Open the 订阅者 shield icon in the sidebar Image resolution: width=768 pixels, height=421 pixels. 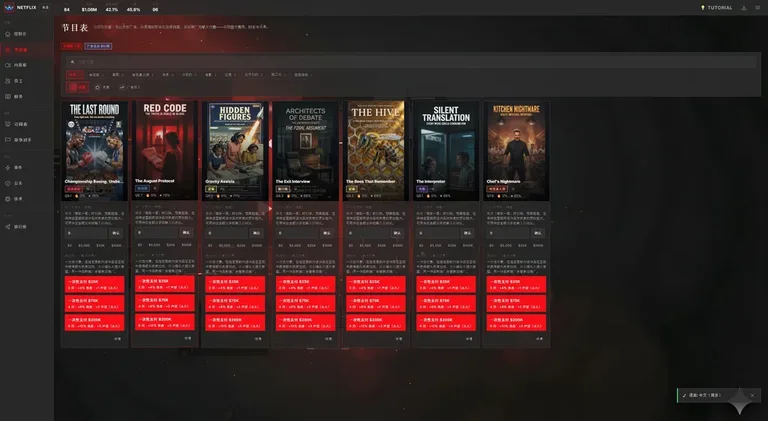(x=8, y=124)
